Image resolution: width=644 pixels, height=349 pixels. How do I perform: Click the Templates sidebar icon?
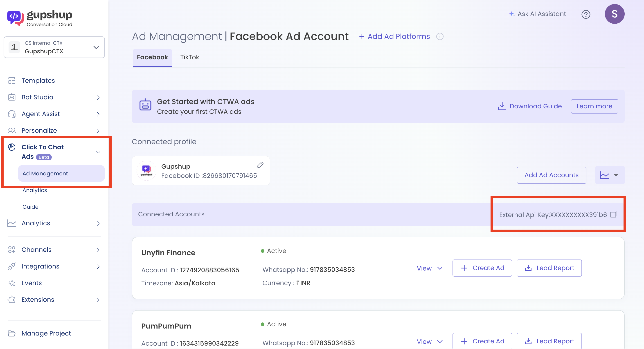coord(11,81)
